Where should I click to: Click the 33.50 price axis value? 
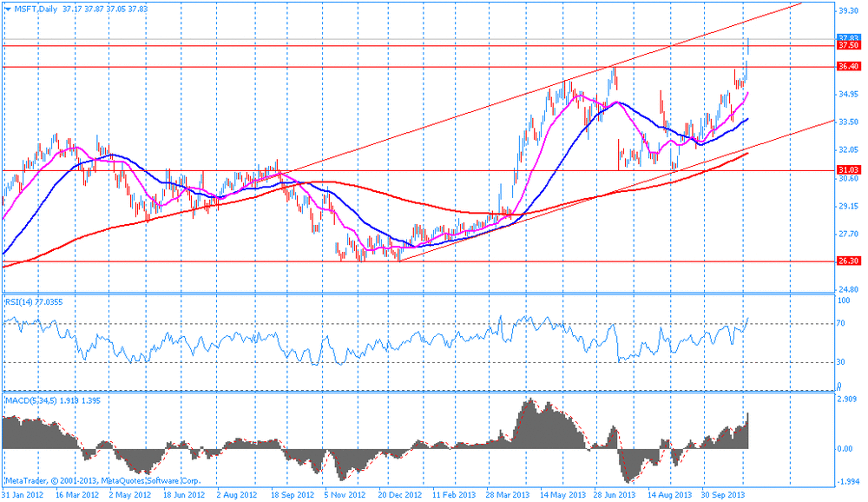849,122
